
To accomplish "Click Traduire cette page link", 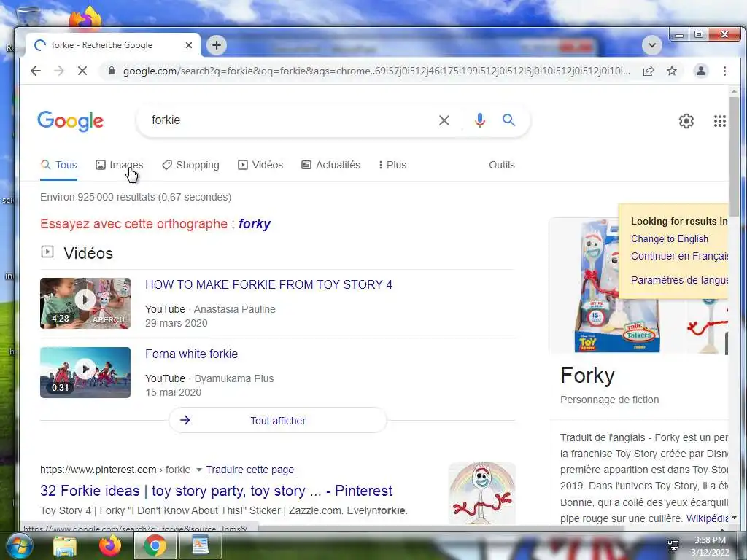I will (250, 470).
